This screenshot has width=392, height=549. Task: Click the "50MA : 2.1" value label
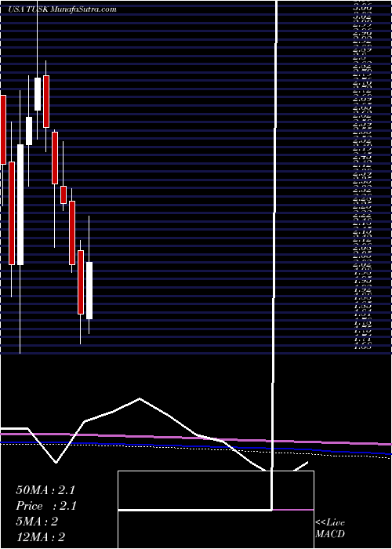click(45, 490)
